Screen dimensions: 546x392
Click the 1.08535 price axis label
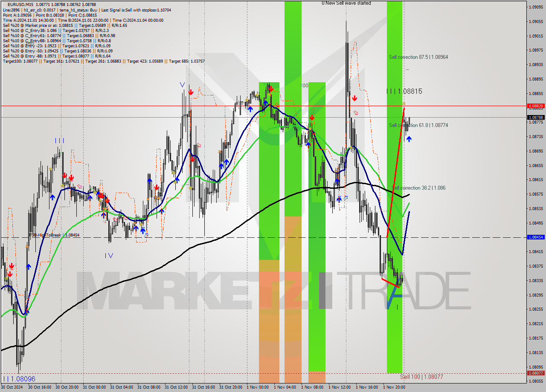point(536,208)
